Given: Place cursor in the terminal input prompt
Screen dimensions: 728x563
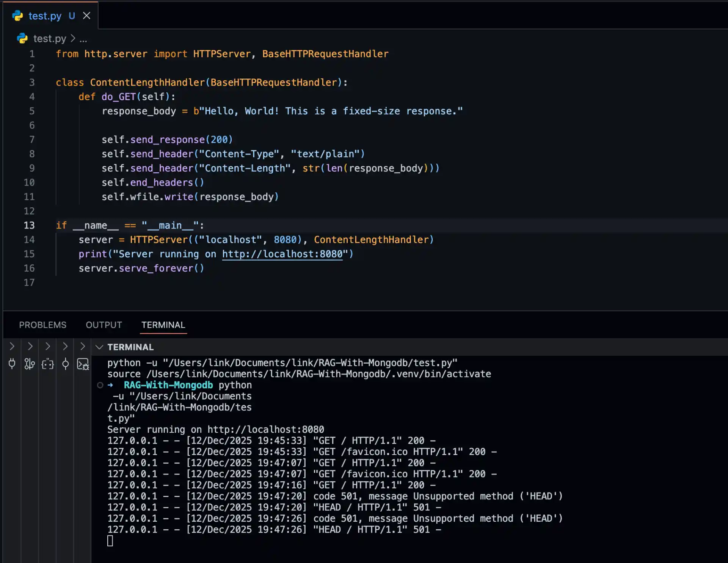Looking at the screenshot, I should click(x=110, y=541).
